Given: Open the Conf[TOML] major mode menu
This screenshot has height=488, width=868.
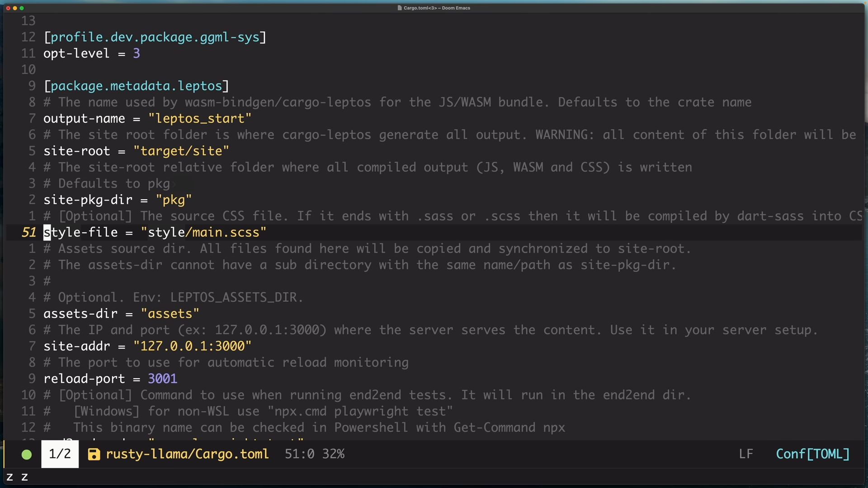Looking at the screenshot, I should [812, 454].
